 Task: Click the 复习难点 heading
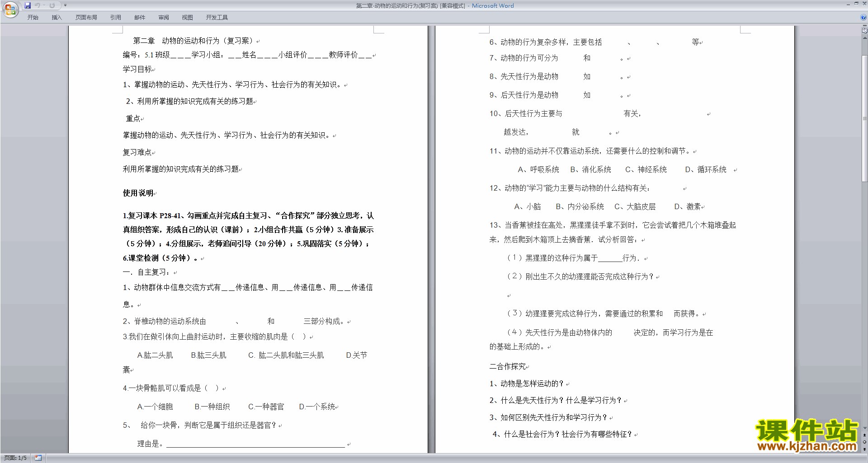coord(137,152)
